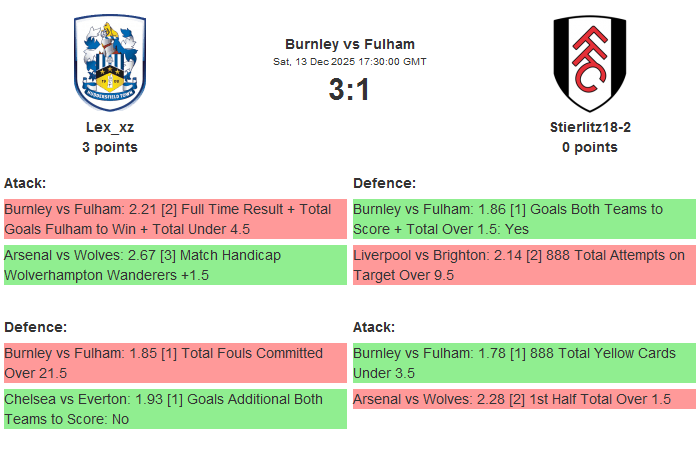Select the Liverpool vs Brighton Attempts on Target bet

524,265
